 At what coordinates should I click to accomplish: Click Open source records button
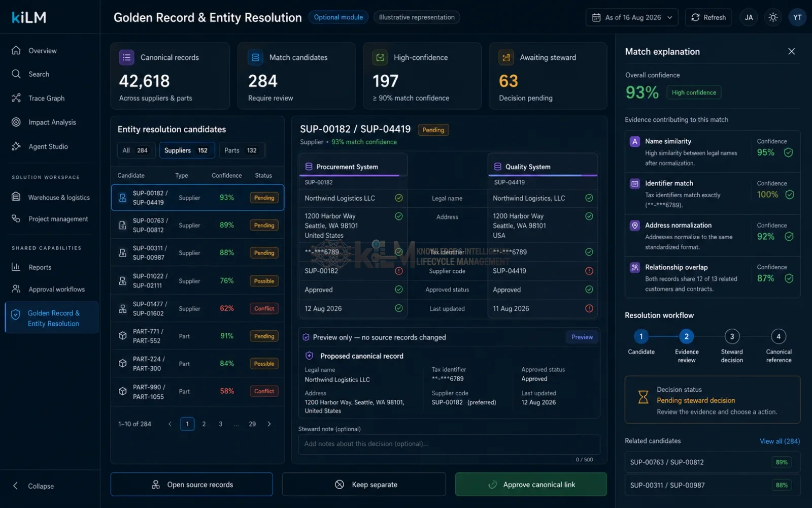pyautogui.click(x=192, y=485)
